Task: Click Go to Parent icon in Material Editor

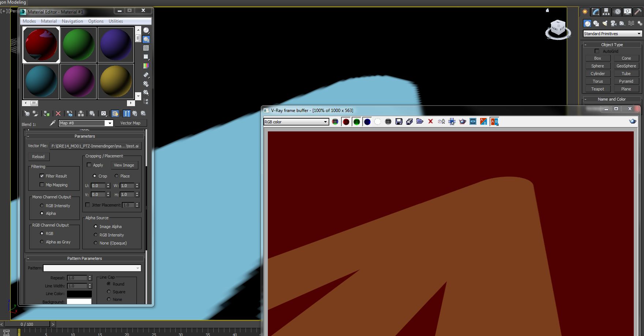Action: click(x=135, y=113)
